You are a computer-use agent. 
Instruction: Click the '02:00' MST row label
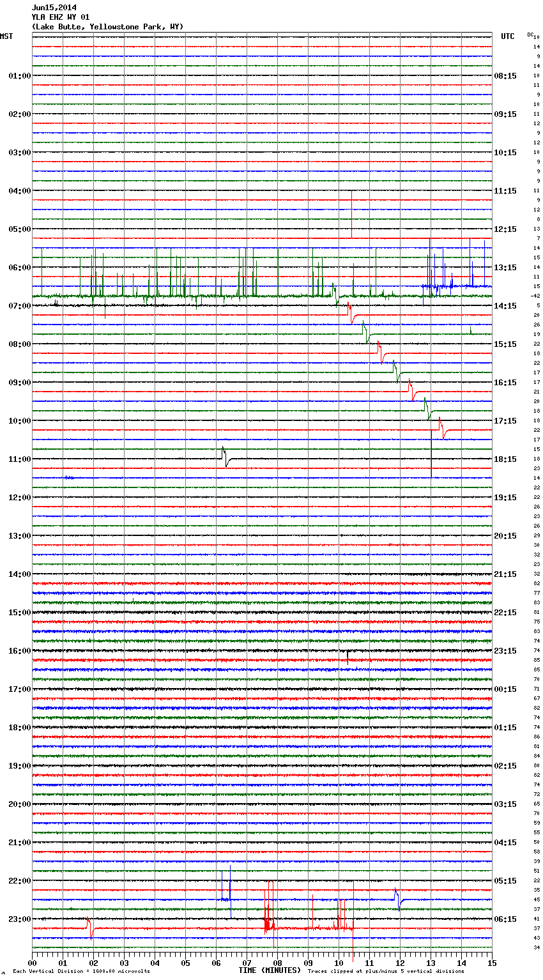(x=20, y=114)
